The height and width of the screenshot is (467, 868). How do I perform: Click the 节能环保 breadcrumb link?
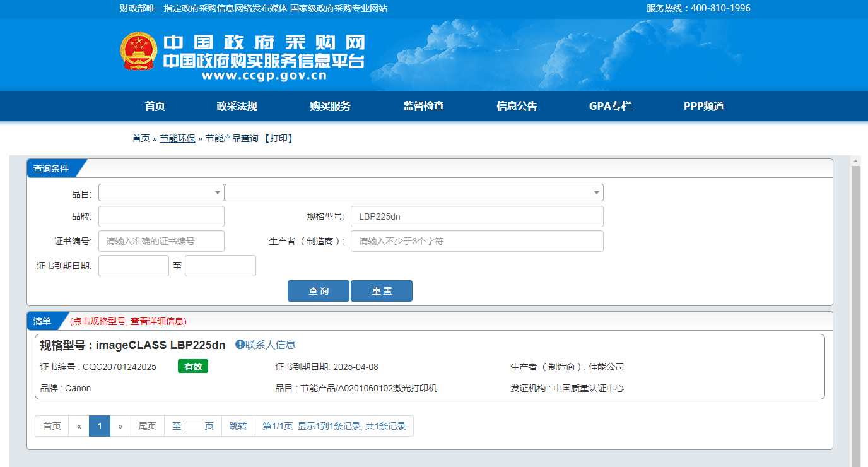pos(177,138)
